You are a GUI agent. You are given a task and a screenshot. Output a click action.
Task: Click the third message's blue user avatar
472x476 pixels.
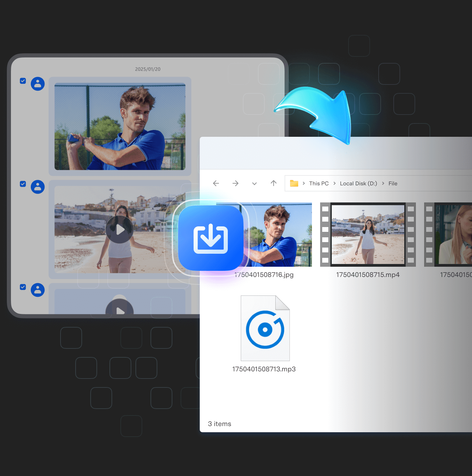click(38, 290)
